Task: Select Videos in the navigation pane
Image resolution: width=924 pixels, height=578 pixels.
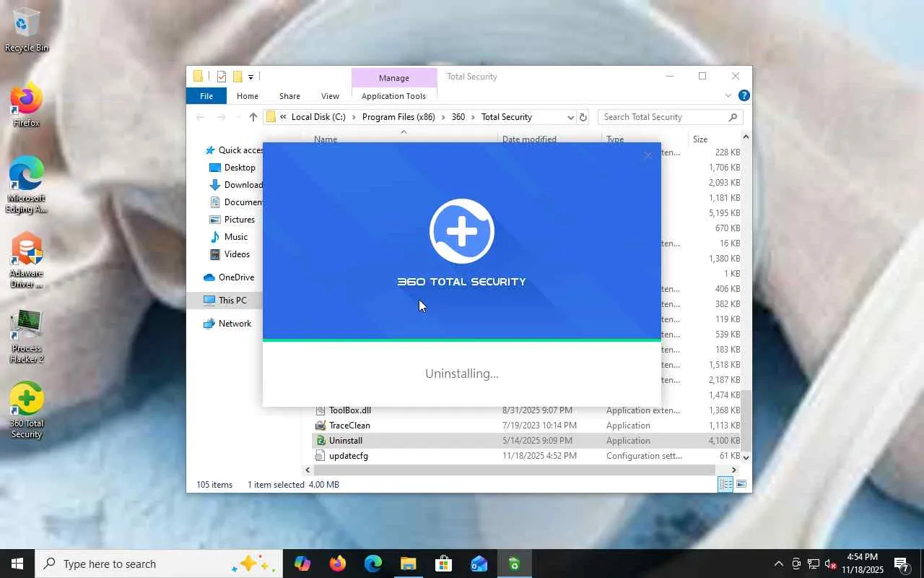Action: 237,254
